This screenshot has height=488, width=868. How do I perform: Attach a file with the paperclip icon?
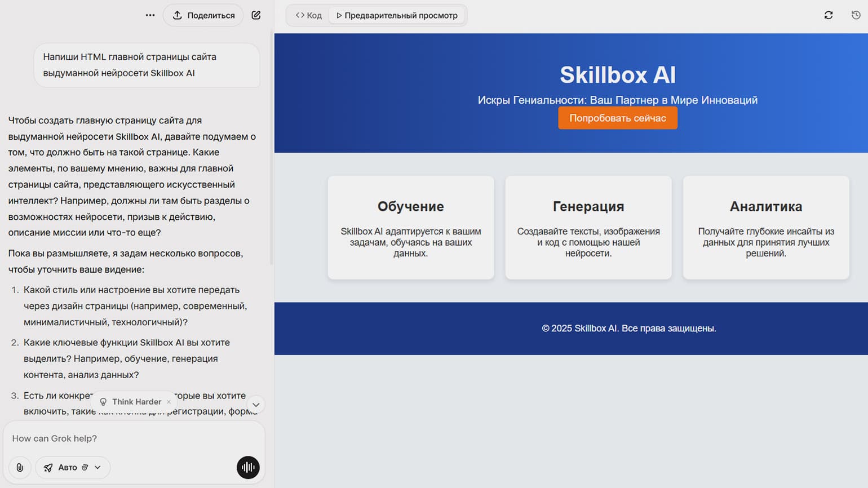(x=20, y=468)
